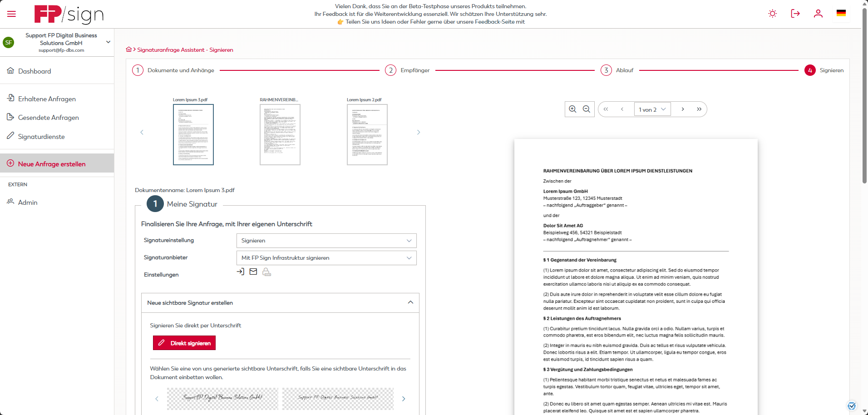Click the step number 1 badge beside Meine Signatur
This screenshot has width=868, height=415.
155,204
